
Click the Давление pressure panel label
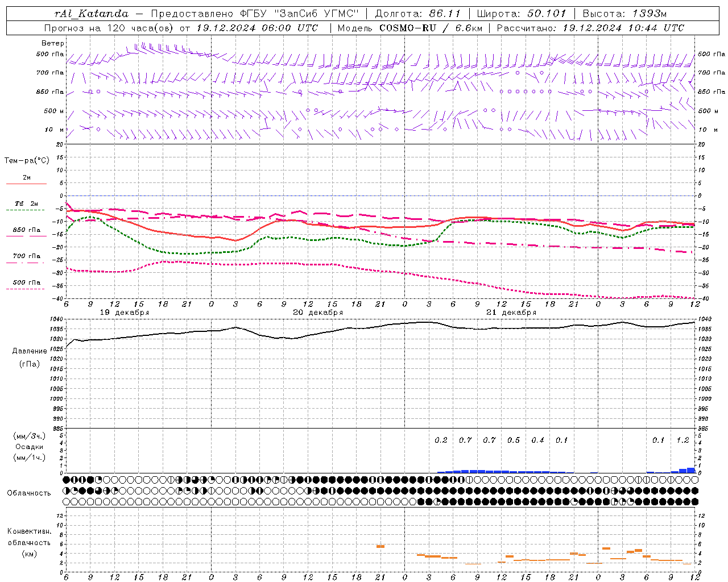point(30,351)
